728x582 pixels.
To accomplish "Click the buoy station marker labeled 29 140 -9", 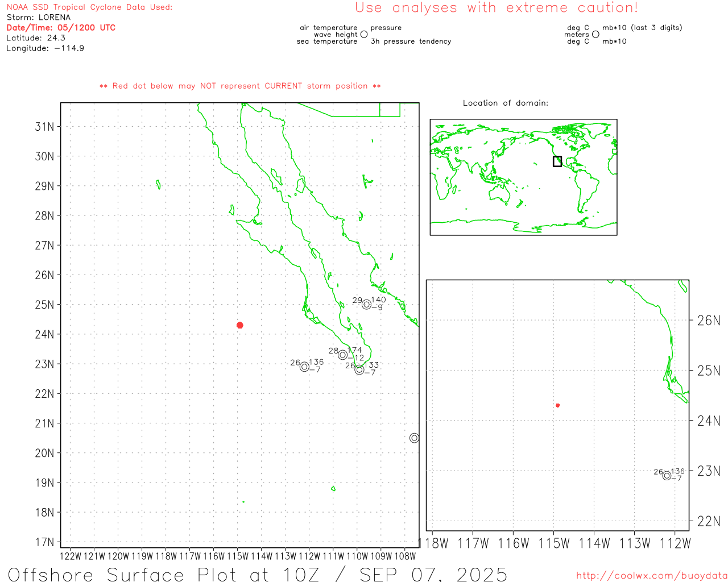I will (x=367, y=305).
